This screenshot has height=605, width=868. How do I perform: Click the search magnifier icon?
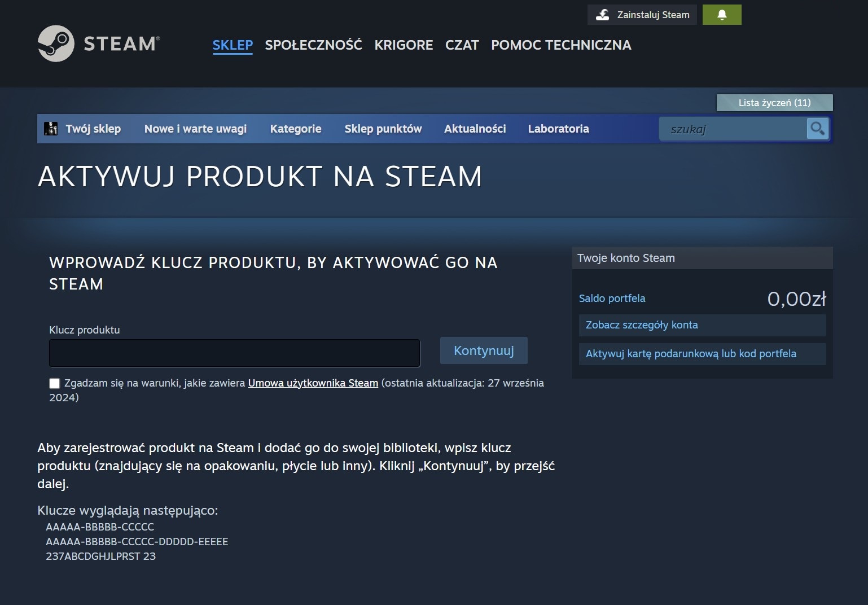point(817,129)
